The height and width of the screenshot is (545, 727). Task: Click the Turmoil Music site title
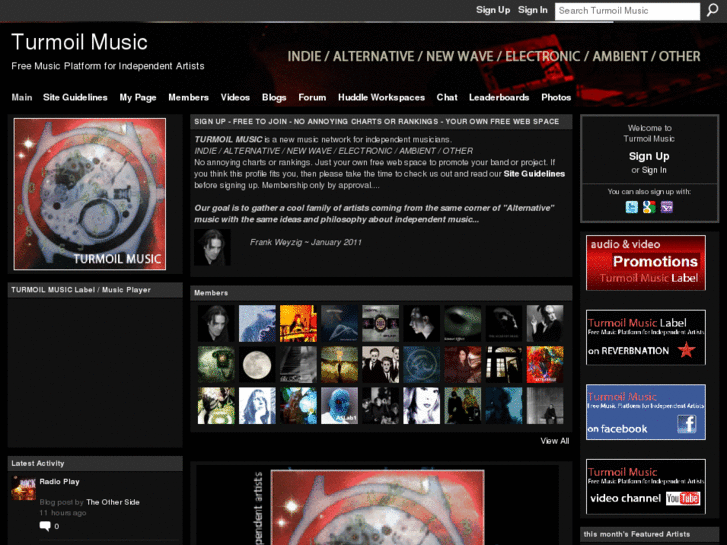tap(79, 42)
